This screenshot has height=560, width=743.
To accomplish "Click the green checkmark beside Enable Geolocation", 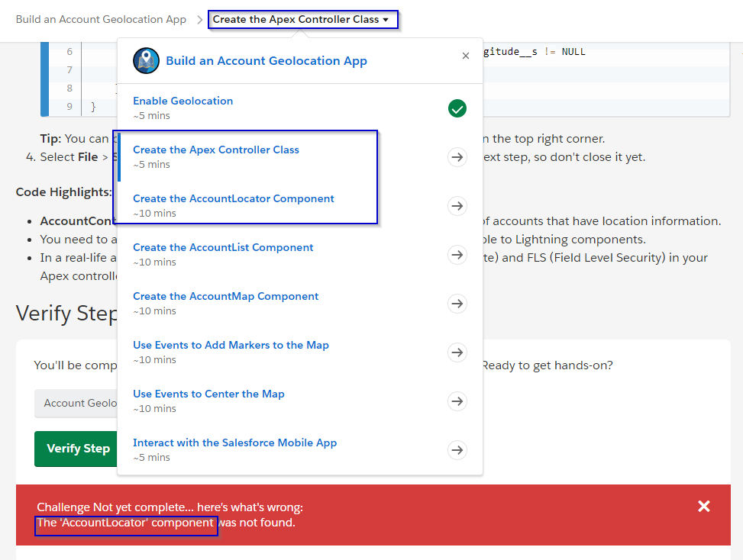I will (457, 108).
